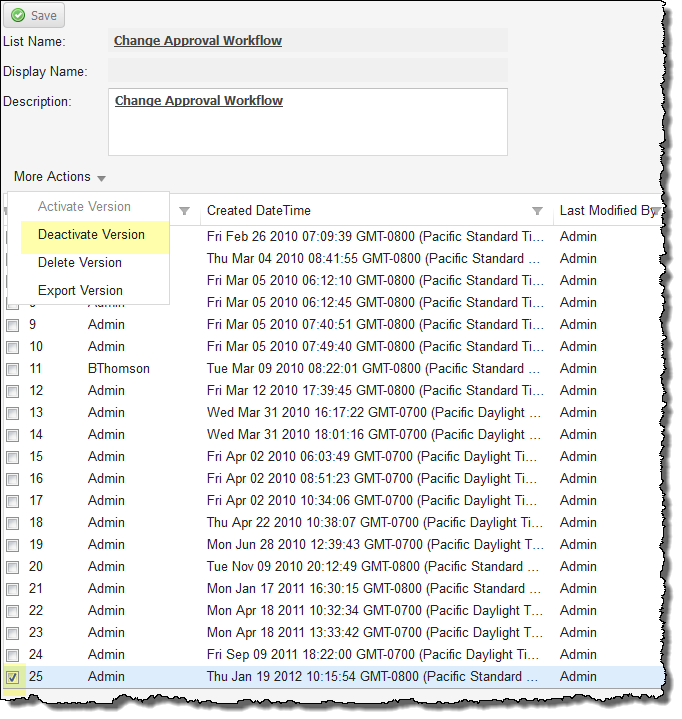Click inside the Description text area
682x719 pixels.
(x=308, y=122)
